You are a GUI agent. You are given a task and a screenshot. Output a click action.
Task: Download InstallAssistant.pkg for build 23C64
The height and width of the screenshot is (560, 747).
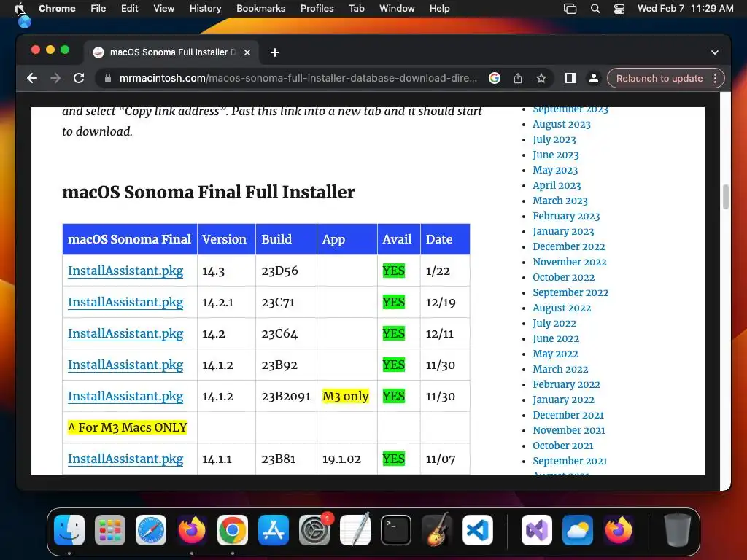[x=125, y=334]
